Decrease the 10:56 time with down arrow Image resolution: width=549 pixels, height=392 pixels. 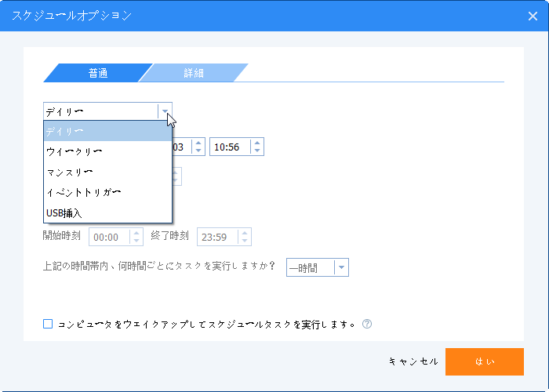click(257, 151)
